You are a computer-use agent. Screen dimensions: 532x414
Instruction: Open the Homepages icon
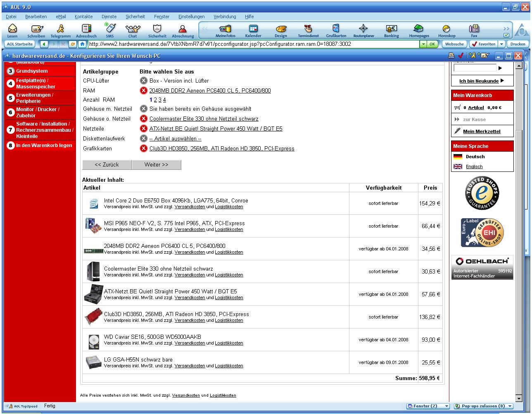(419, 31)
